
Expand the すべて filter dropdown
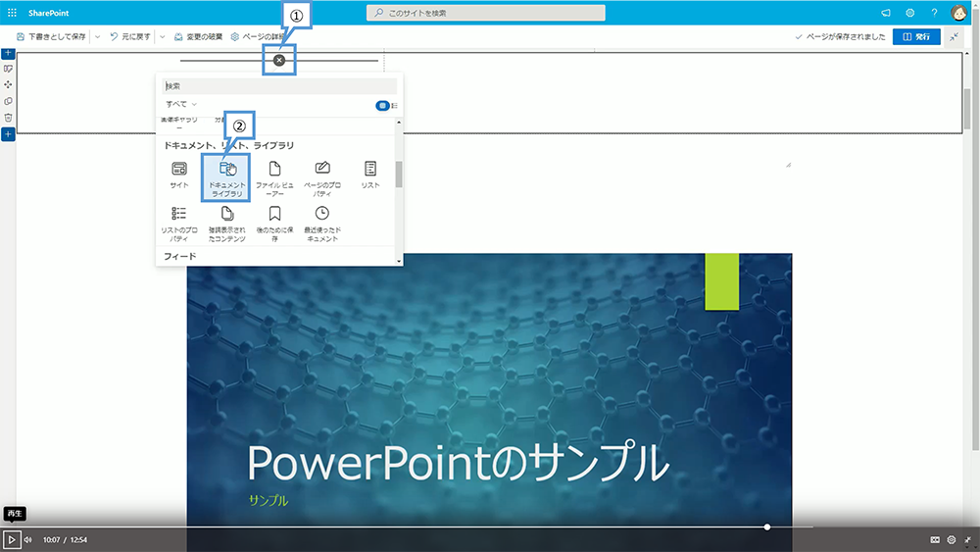[x=181, y=104]
